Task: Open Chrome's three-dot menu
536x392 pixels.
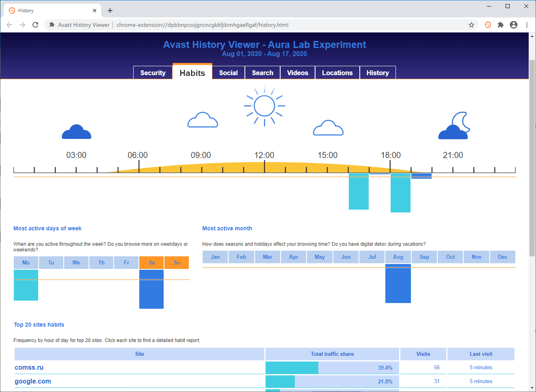Action: (527, 25)
